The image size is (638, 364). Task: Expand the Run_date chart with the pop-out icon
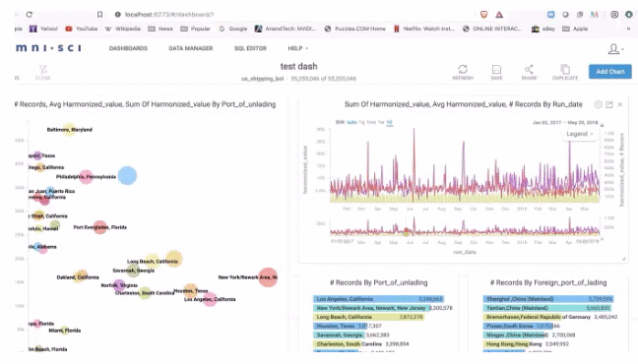(x=609, y=104)
